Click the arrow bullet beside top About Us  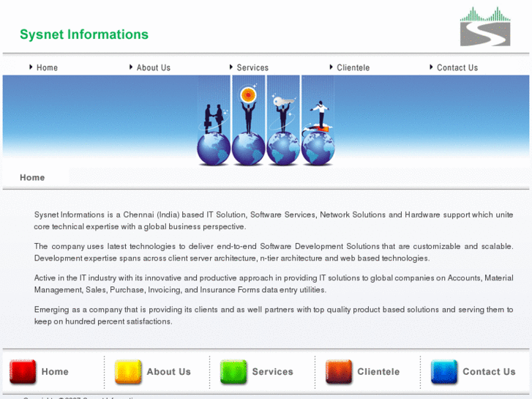[131, 67]
